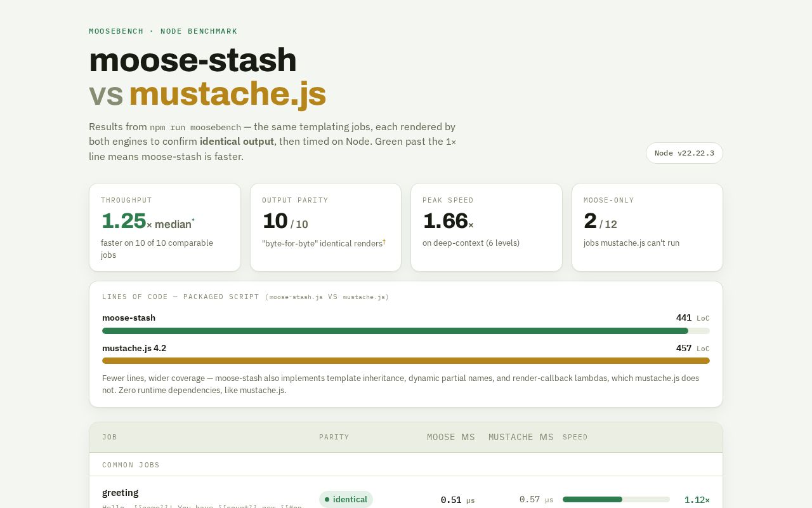Click 'on deep-context (6 levels)' caption

pyautogui.click(x=471, y=243)
